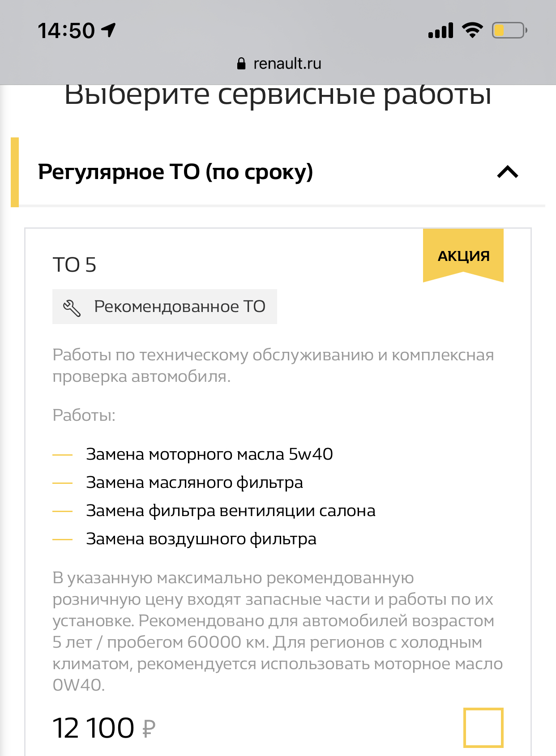The image size is (556, 756).
Task: Collapse the Регулярное ТО section chevron
Action: point(508,172)
